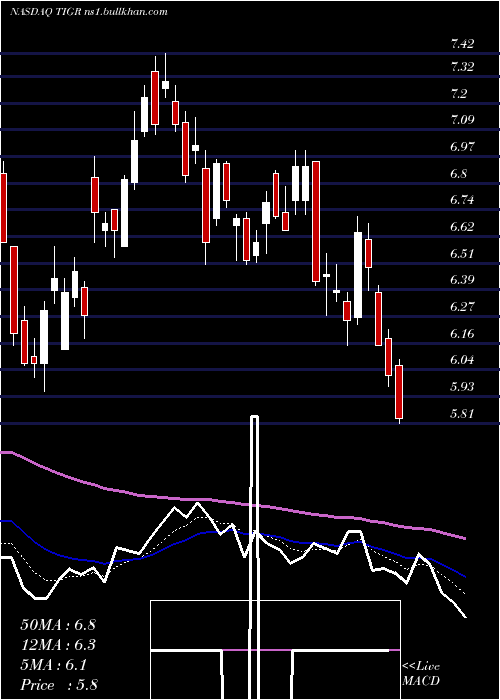Click the 7.32 price axis label
The width and height of the screenshot is (500, 700).
462,67
